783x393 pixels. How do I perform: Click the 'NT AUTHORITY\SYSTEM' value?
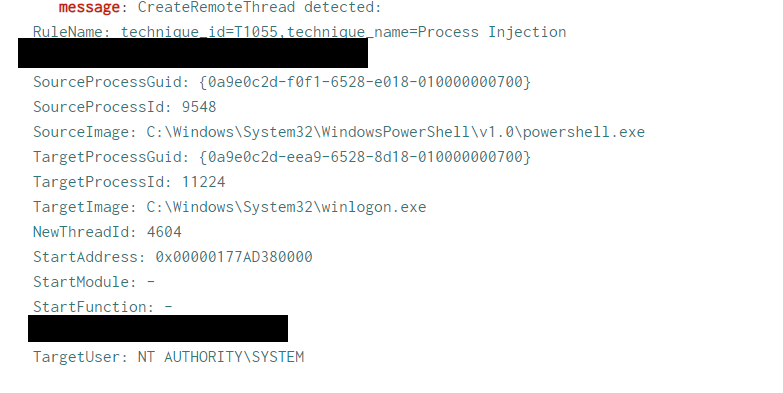221,357
